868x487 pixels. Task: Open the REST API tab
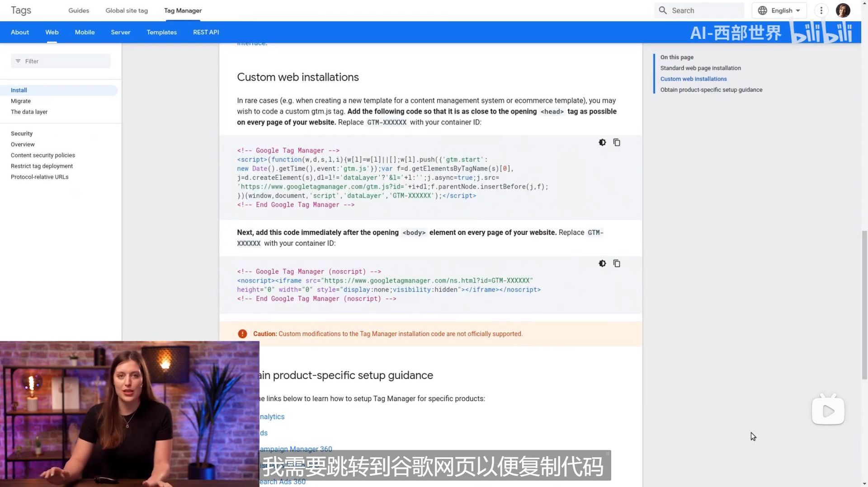[x=206, y=32]
